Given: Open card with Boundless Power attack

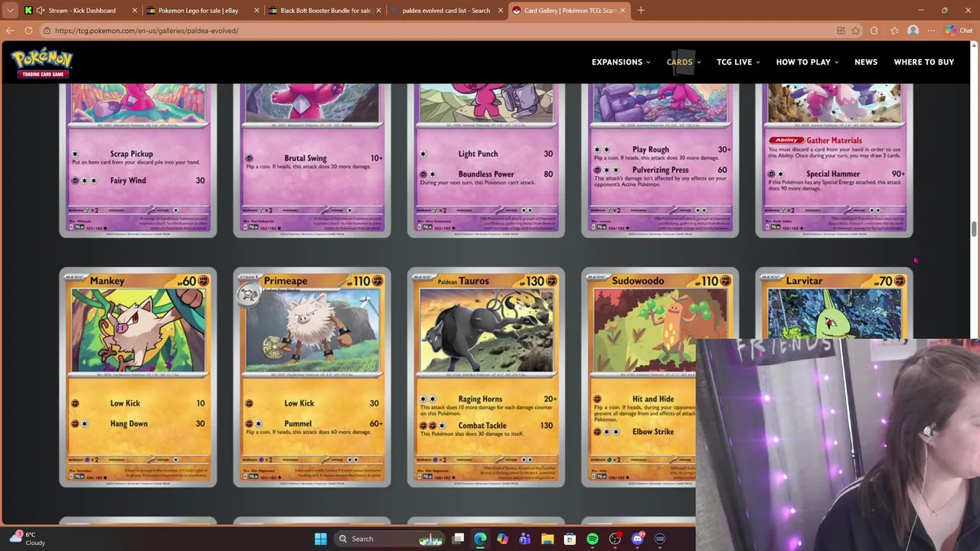Looking at the screenshot, I should pos(486,161).
